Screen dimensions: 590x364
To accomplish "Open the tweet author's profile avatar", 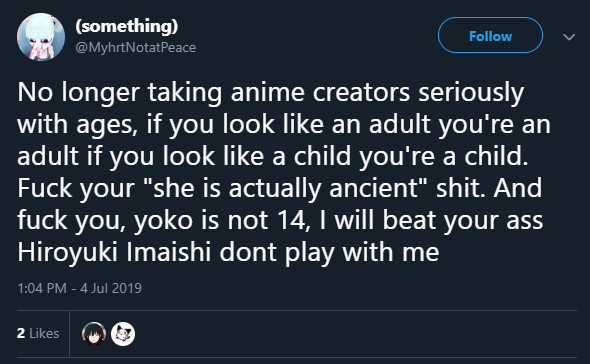I will [41, 37].
